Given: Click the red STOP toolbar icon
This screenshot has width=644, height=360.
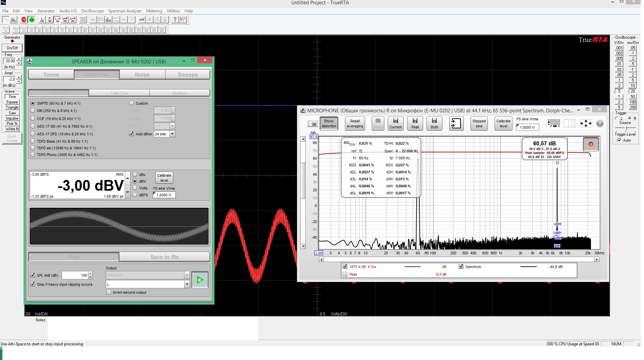Looking at the screenshot, I should click(24, 20).
